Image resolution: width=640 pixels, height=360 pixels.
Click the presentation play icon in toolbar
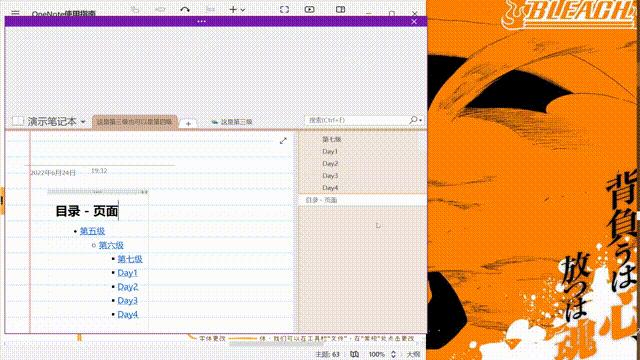click(309, 9)
